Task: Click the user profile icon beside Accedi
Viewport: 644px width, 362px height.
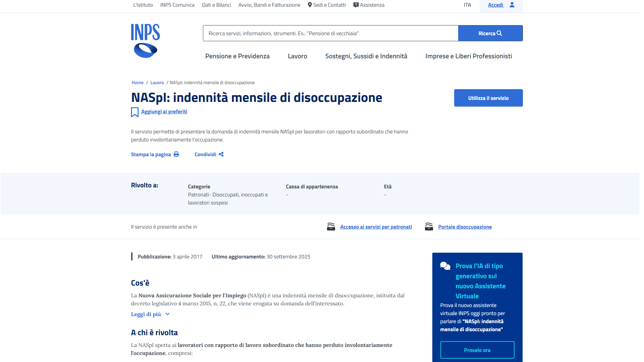Action: [512, 5]
